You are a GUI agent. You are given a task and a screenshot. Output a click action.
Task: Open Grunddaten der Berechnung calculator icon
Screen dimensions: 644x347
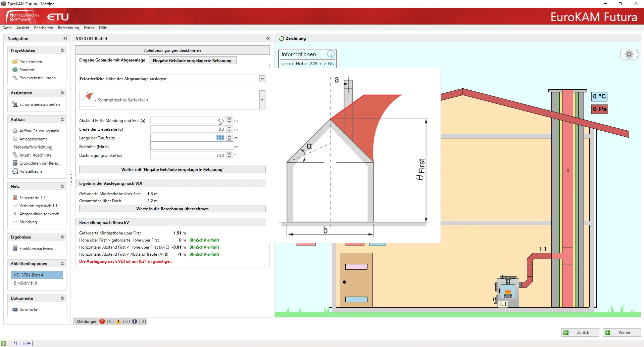tap(15, 163)
